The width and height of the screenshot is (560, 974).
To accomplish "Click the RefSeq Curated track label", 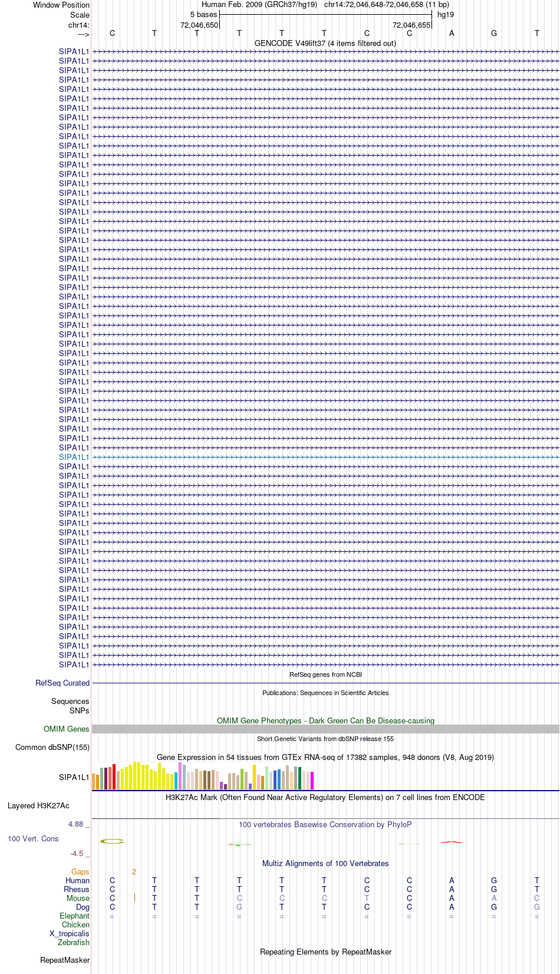I will [62, 683].
